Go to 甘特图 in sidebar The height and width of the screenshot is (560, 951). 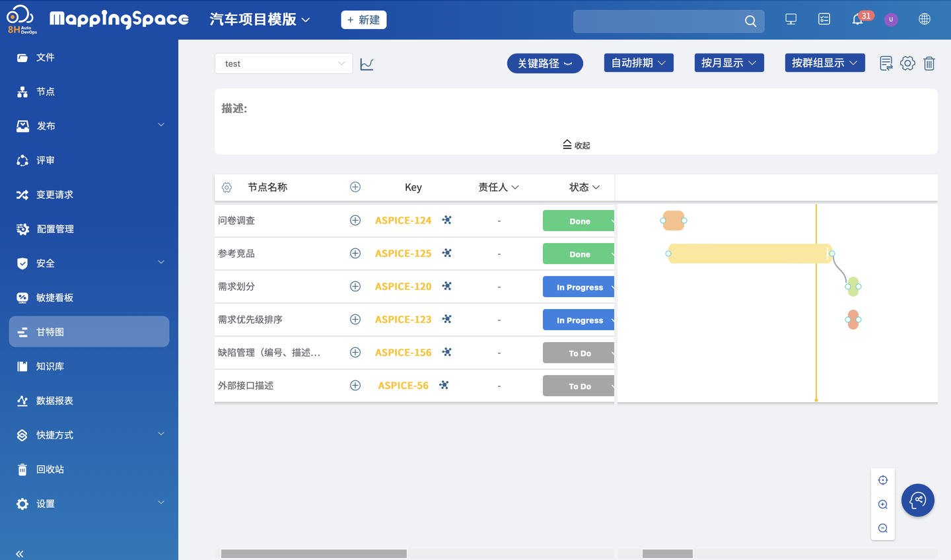tap(89, 332)
